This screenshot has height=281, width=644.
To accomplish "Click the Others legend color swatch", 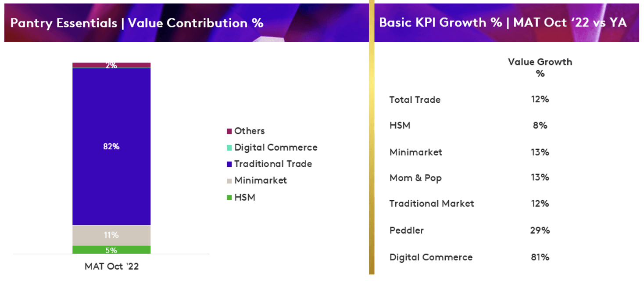I will (229, 131).
